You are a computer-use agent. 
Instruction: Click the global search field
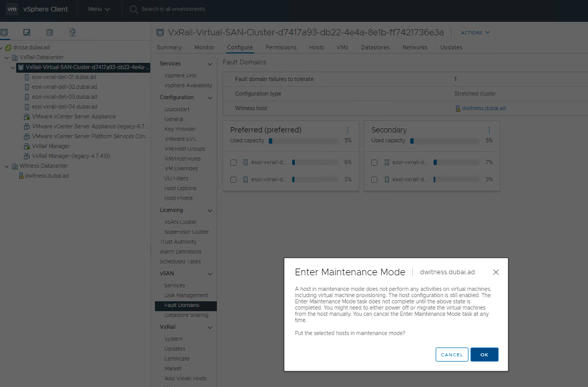pos(173,9)
